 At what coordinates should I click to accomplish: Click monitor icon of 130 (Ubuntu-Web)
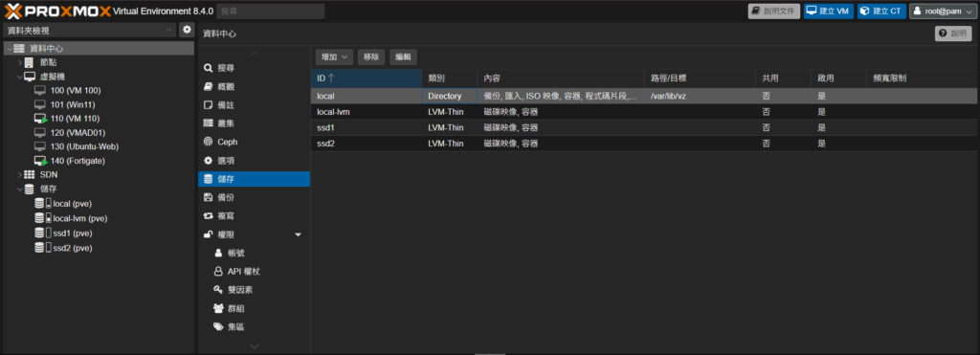(x=40, y=146)
